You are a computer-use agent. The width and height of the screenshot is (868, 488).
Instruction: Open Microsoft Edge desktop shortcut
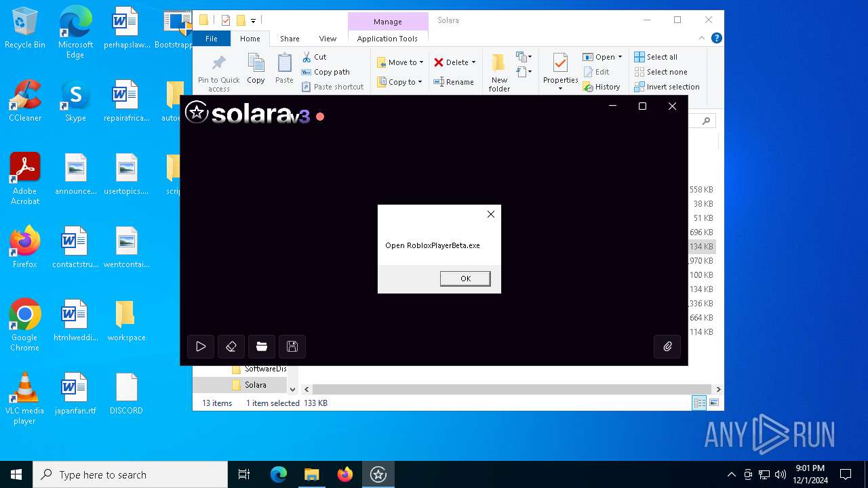pyautogui.click(x=75, y=31)
